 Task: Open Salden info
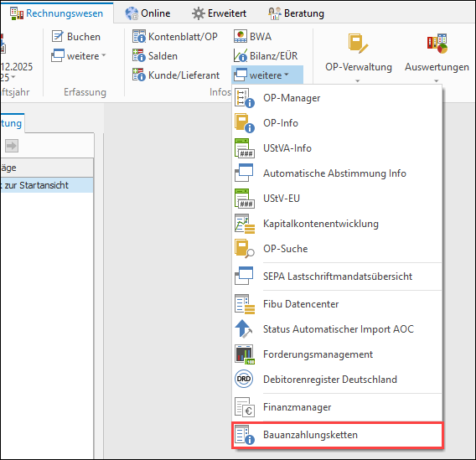155,56
